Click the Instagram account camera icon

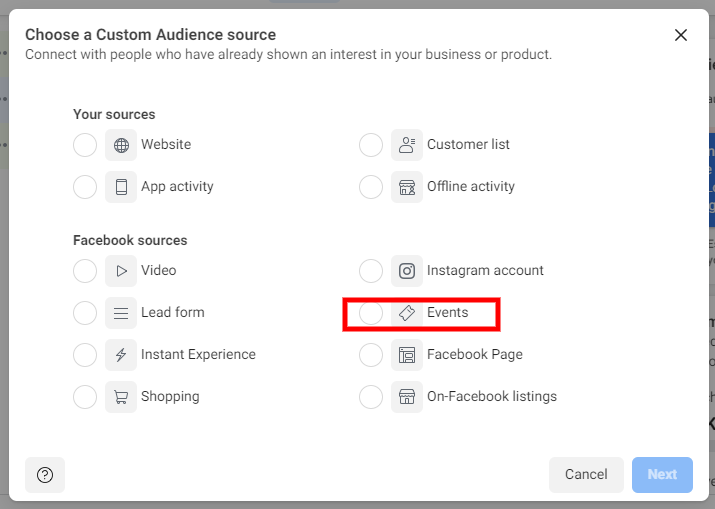(x=407, y=271)
